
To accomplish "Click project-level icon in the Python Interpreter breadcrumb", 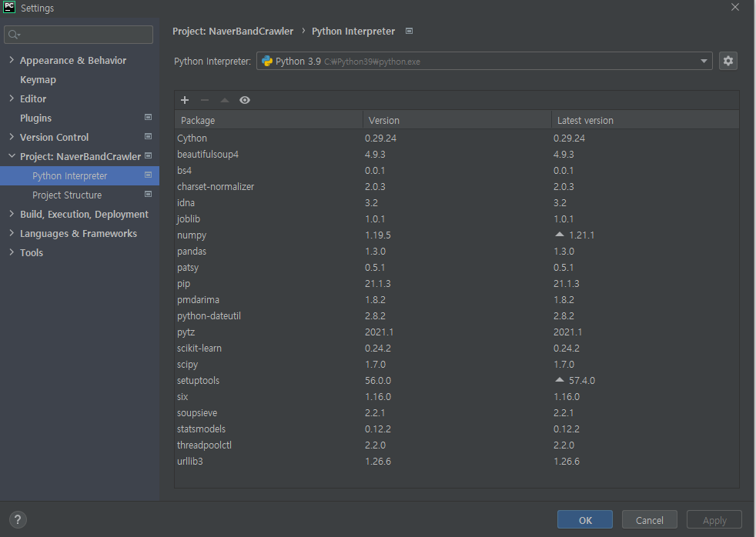I will pos(409,32).
